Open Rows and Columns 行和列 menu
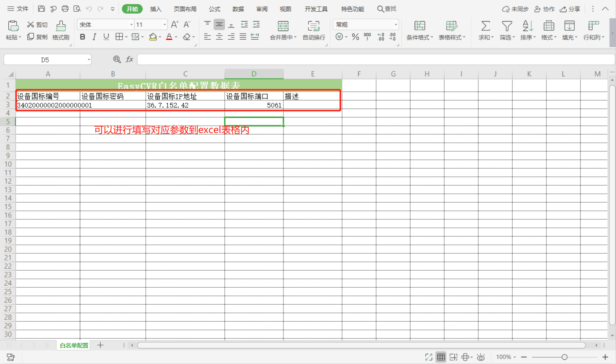Image resolution: width=616 pixels, height=364 pixels. tap(594, 30)
